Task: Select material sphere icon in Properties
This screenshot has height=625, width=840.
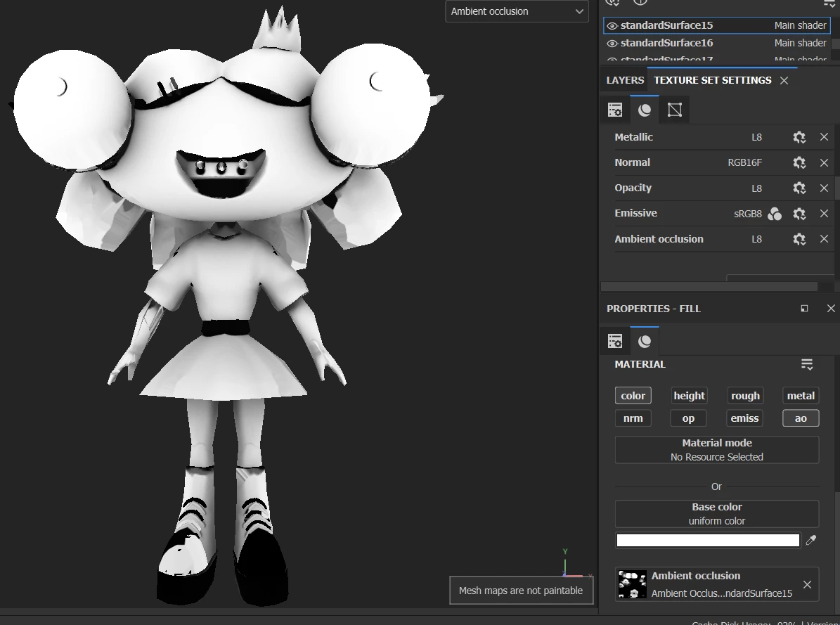Action: click(645, 341)
